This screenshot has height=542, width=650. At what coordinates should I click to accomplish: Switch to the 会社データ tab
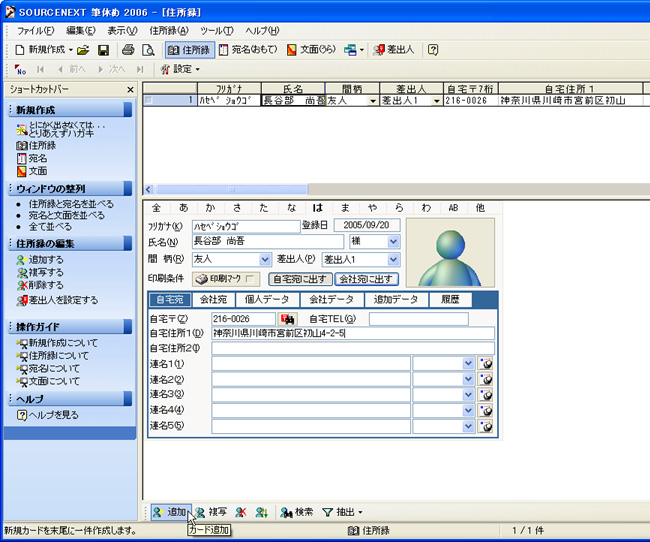tap(331, 299)
